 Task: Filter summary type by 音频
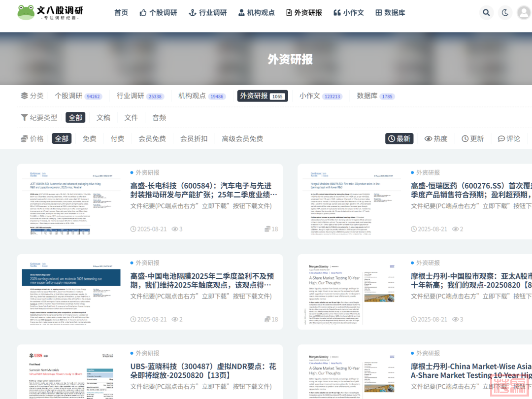pos(159,118)
